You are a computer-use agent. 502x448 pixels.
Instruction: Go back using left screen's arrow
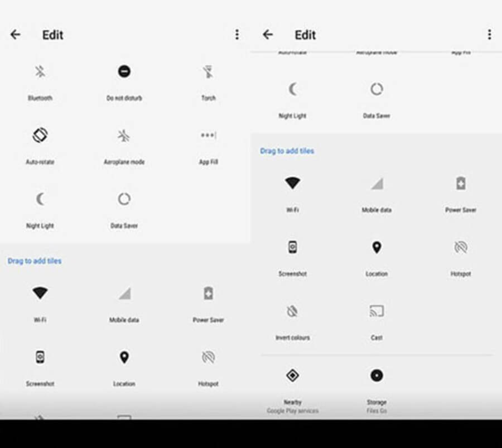(x=16, y=35)
